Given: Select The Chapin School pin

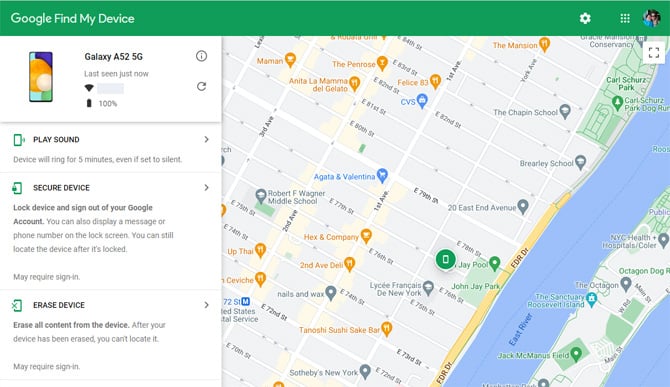Looking at the screenshot, I should click(x=565, y=111).
